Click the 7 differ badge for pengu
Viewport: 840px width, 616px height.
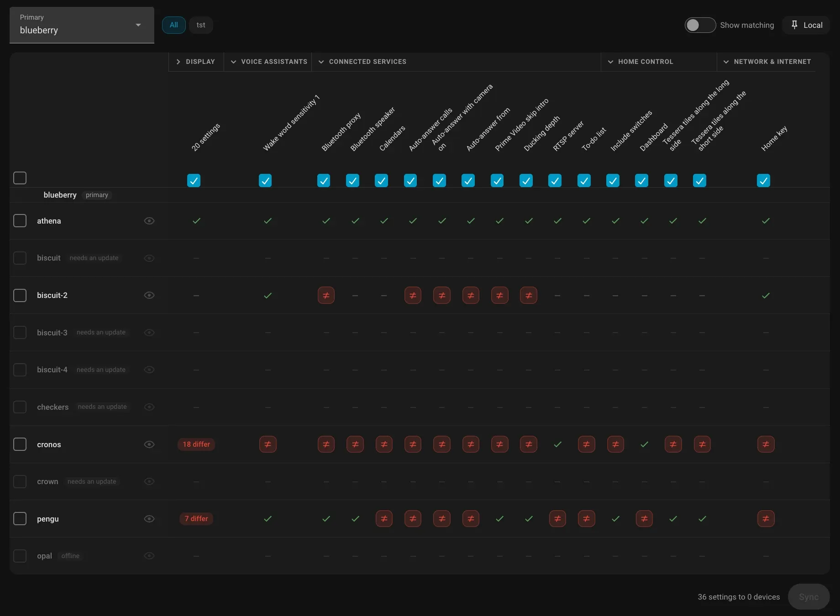click(x=196, y=519)
